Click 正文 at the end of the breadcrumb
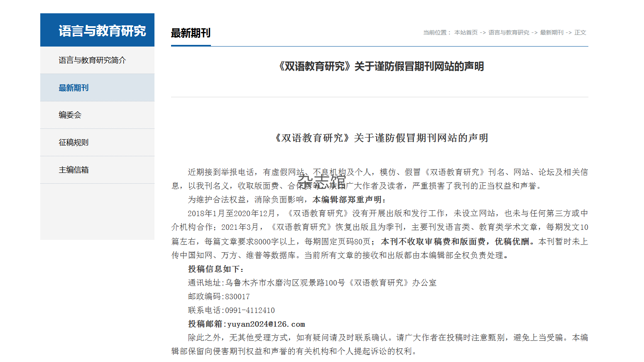The width and height of the screenshot is (644, 362). tap(580, 32)
